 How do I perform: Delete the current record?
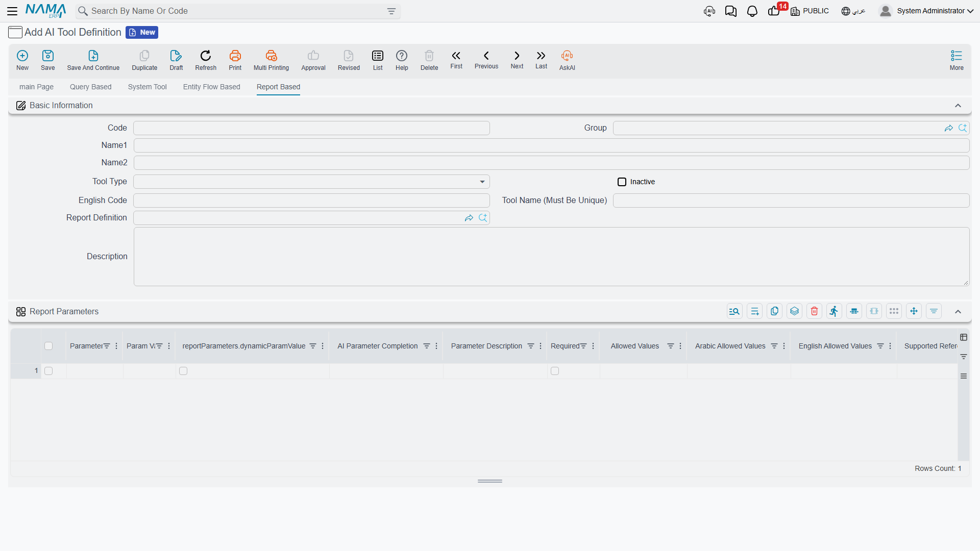pos(429,60)
